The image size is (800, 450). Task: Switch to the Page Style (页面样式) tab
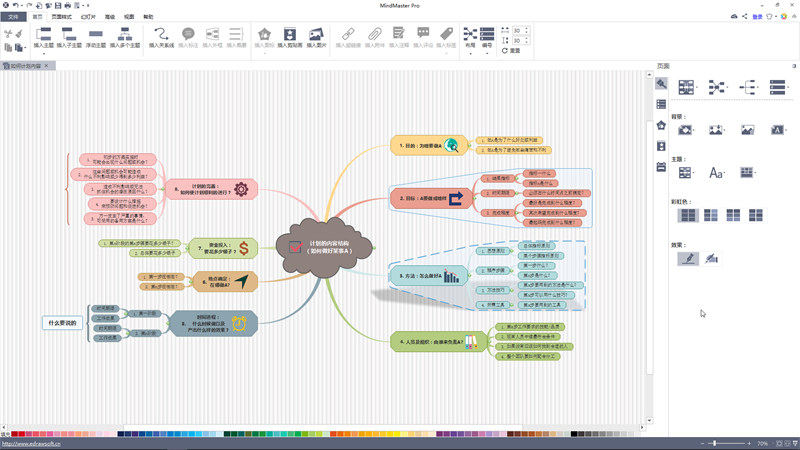pyautogui.click(x=62, y=17)
